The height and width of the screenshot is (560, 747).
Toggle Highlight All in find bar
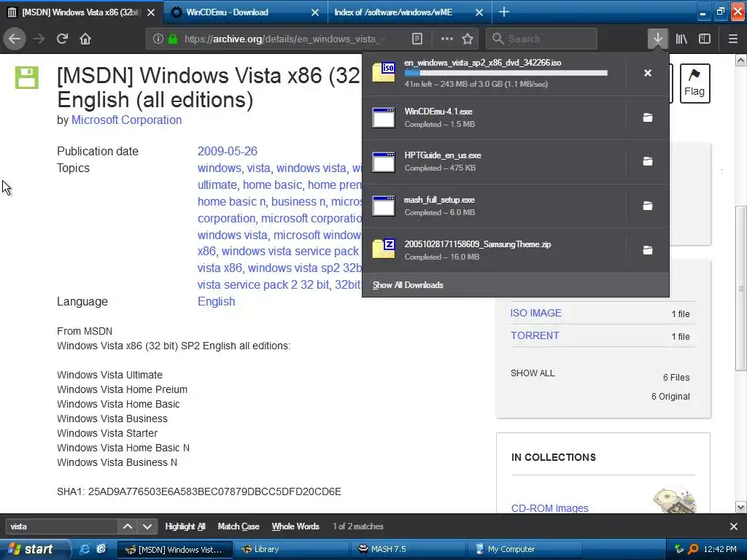(x=185, y=526)
